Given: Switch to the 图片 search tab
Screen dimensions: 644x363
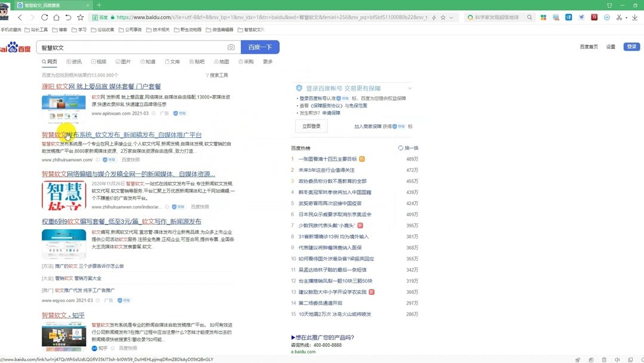Looking at the screenshot, I should click(x=123, y=61).
